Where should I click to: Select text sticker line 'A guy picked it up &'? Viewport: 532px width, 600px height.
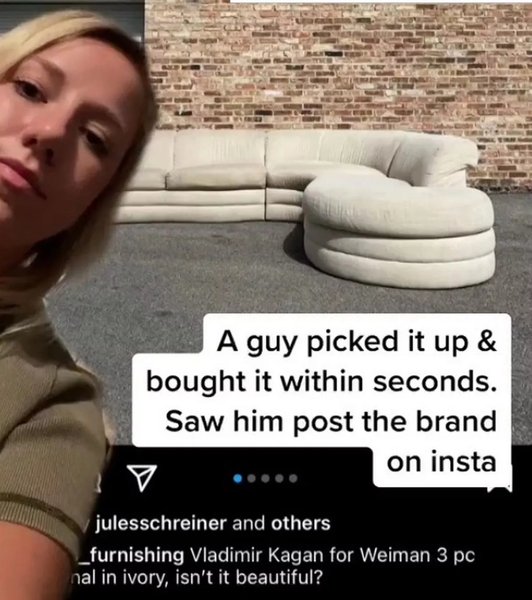coord(357,342)
